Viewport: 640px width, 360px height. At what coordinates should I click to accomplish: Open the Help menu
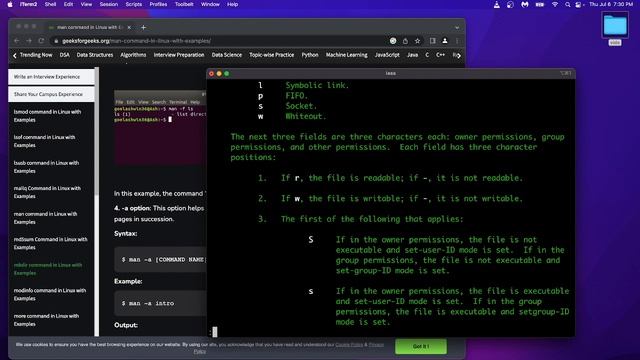pyautogui.click(x=232, y=4)
